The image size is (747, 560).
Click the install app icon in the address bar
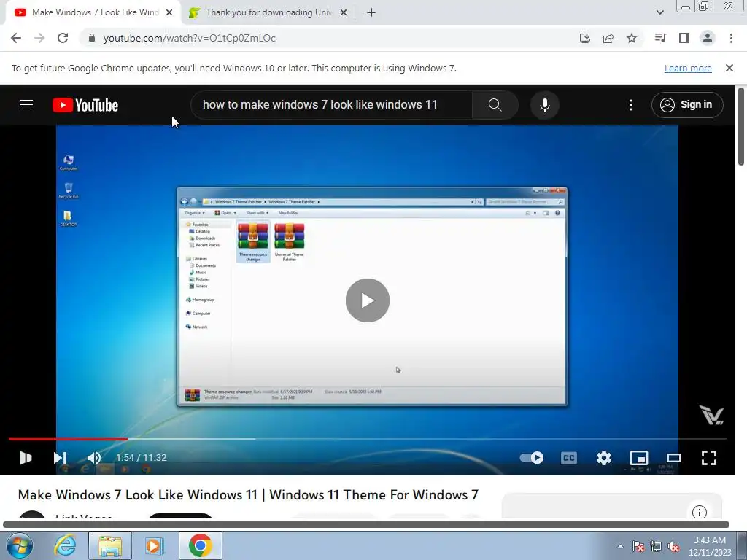(x=585, y=38)
